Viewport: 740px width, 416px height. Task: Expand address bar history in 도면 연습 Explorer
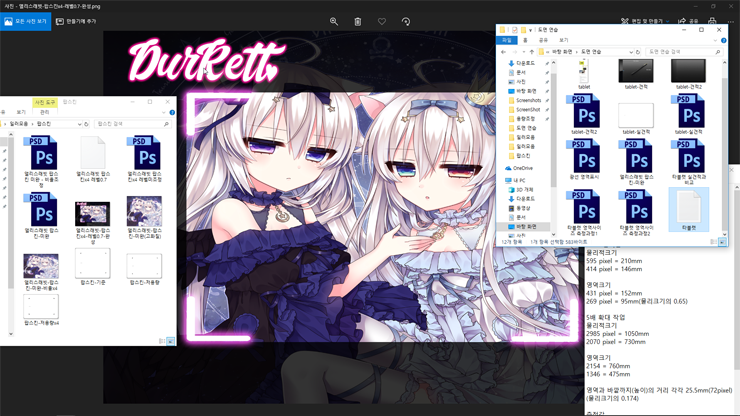point(631,52)
